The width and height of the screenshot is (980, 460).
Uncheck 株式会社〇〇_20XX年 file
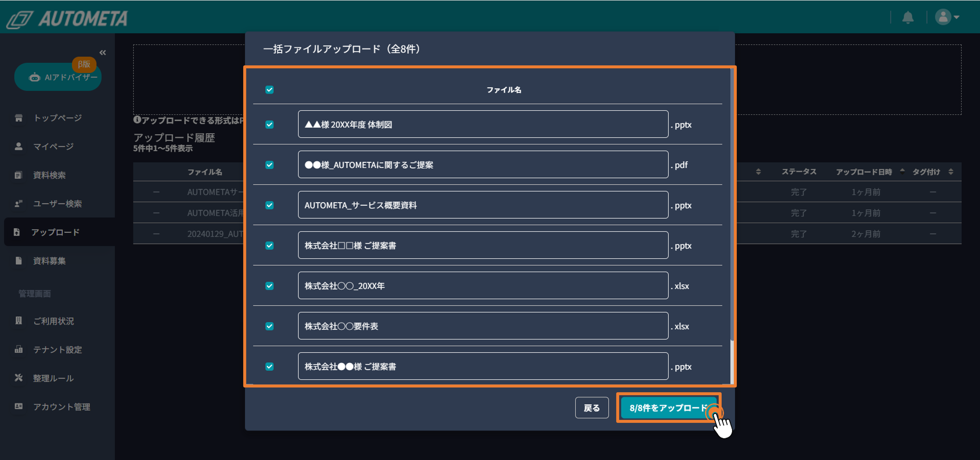(x=269, y=286)
